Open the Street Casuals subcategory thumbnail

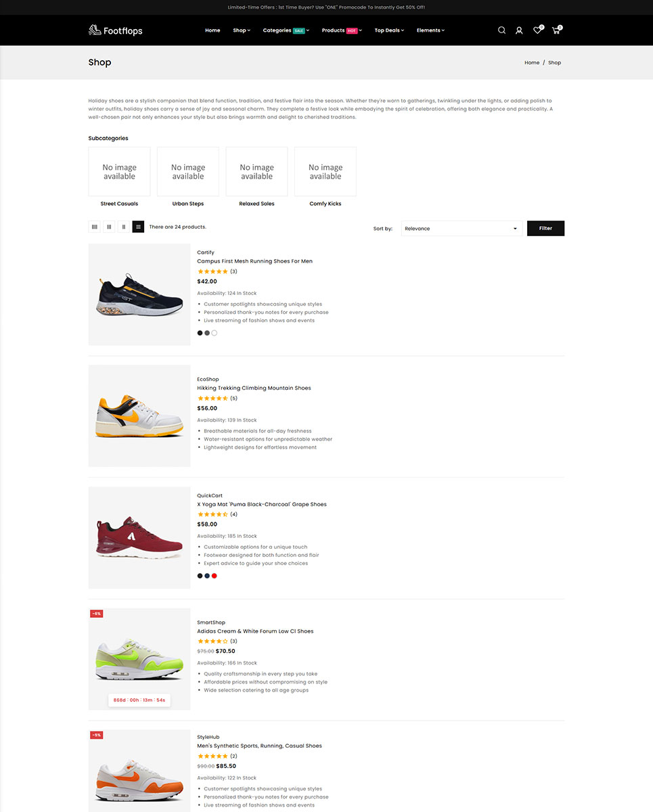click(x=119, y=172)
